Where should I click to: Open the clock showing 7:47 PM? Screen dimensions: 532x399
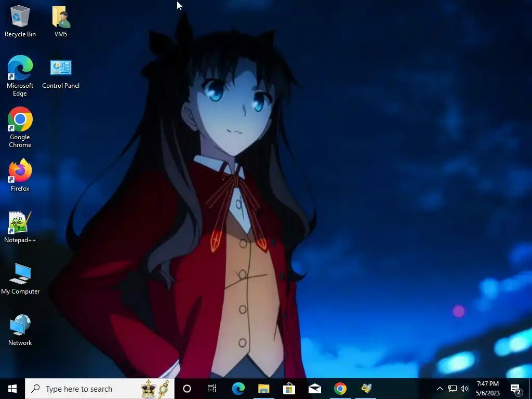tap(487, 389)
